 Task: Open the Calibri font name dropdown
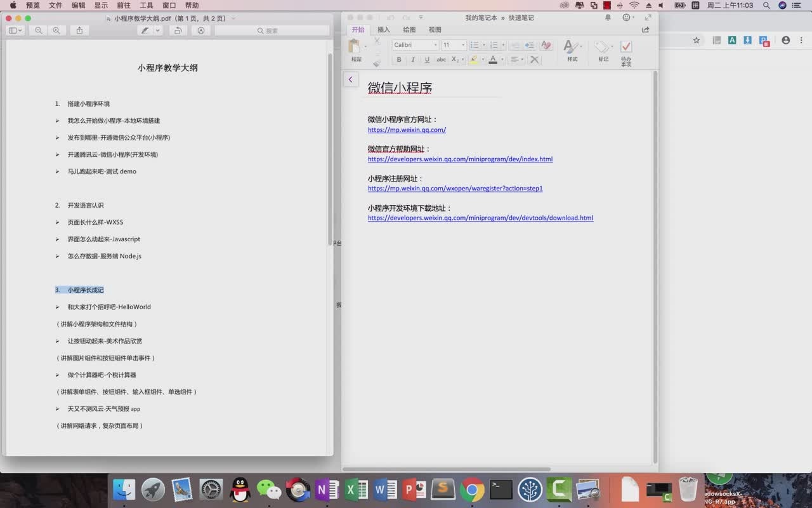[x=435, y=45]
